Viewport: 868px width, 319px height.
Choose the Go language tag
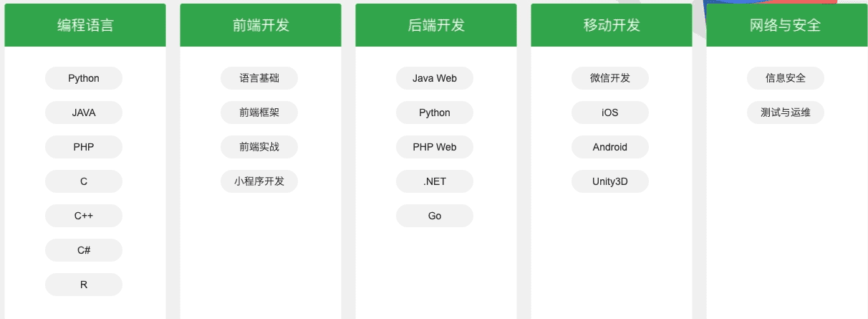coord(435,216)
